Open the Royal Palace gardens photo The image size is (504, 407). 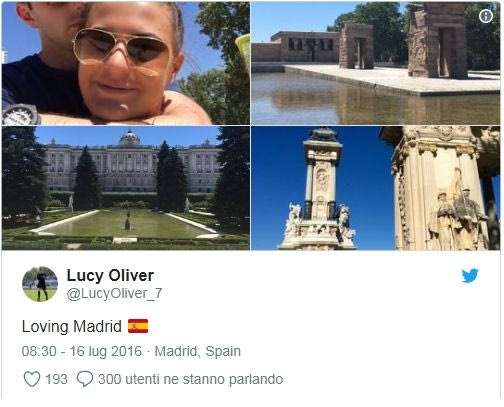pyautogui.click(x=126, y=188)
